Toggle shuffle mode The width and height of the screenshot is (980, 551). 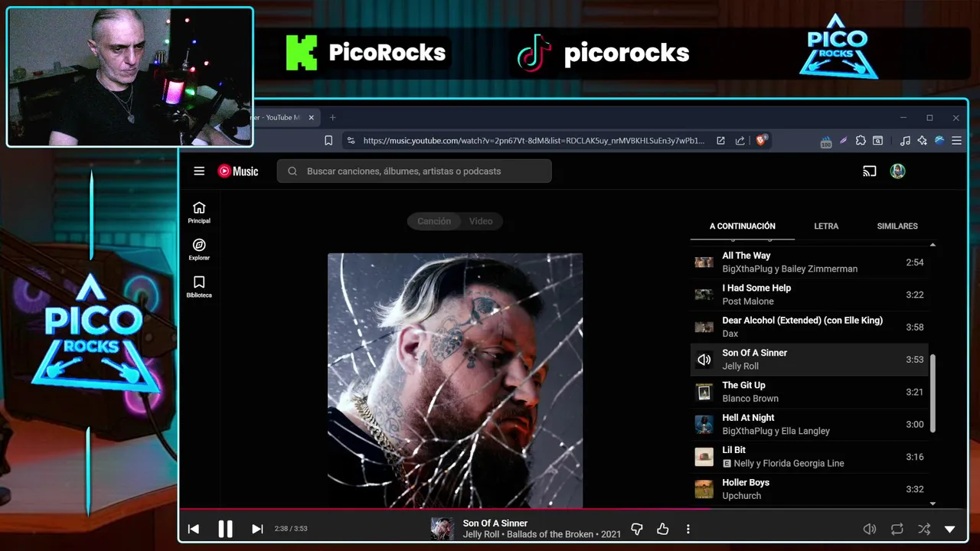click(x=924, y=529)
